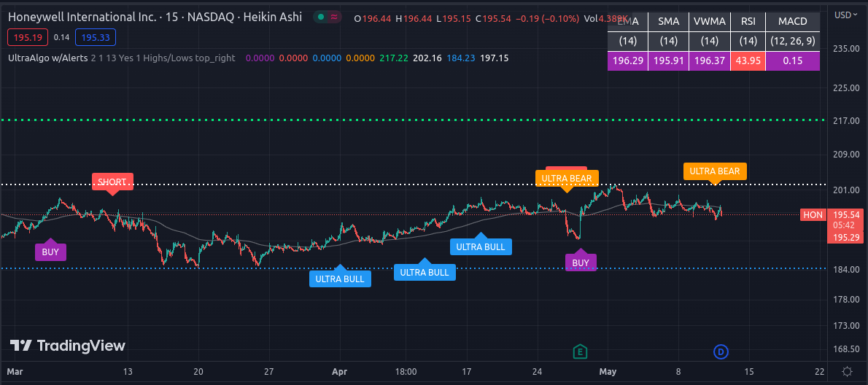
Task: Click the 235.00 price axis label
Action: click(x=846, y=49)
